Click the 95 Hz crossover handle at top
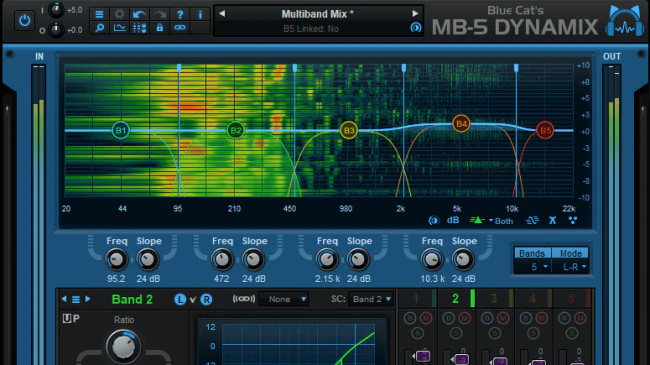The image size is (650, 365). click(179, 68)
